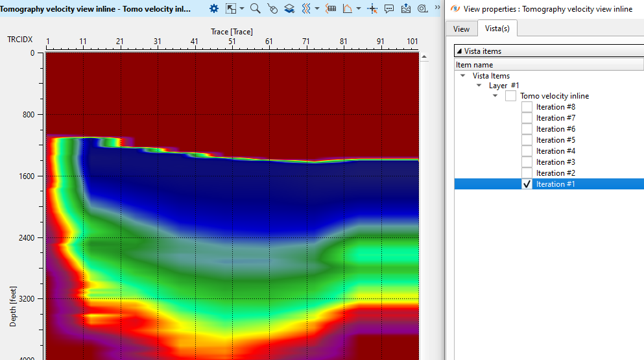Click the wavy seismic traces icon
This screenshot has height=360, width=644.
tap(306, 8)
